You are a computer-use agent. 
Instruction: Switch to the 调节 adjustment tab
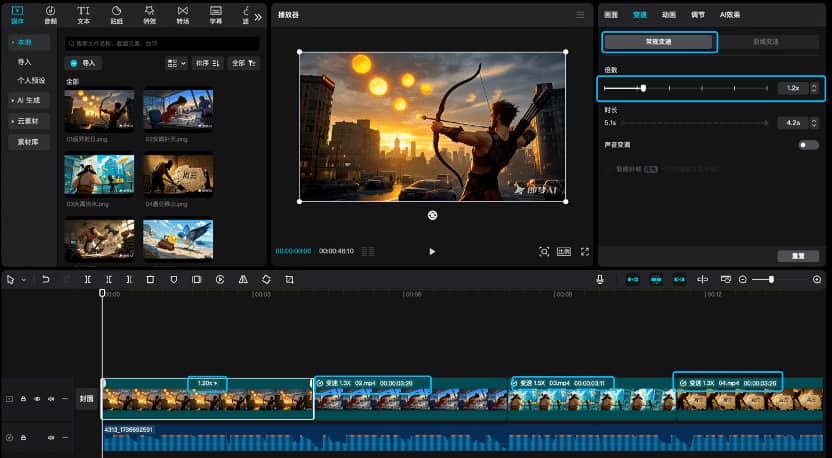(x=698, y=15)
